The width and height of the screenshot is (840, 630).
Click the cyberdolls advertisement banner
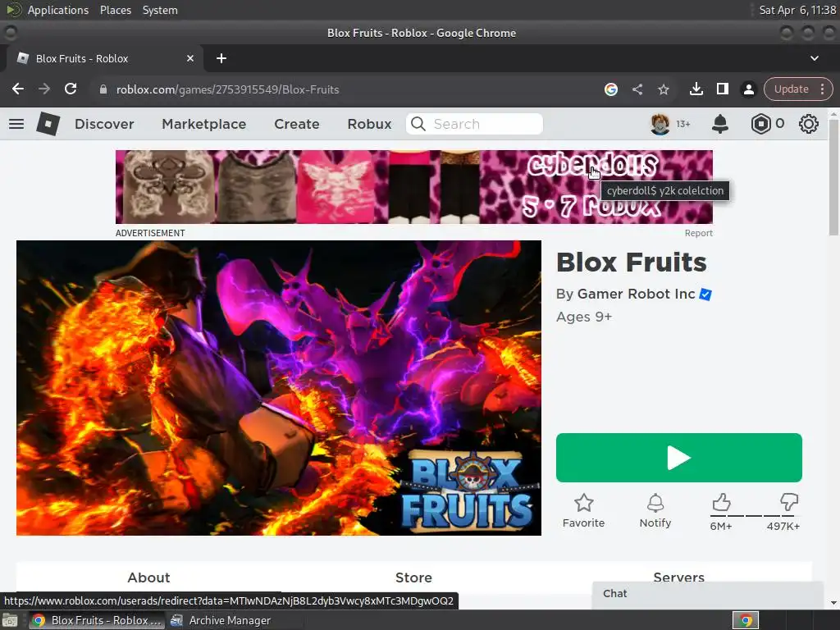414,187
